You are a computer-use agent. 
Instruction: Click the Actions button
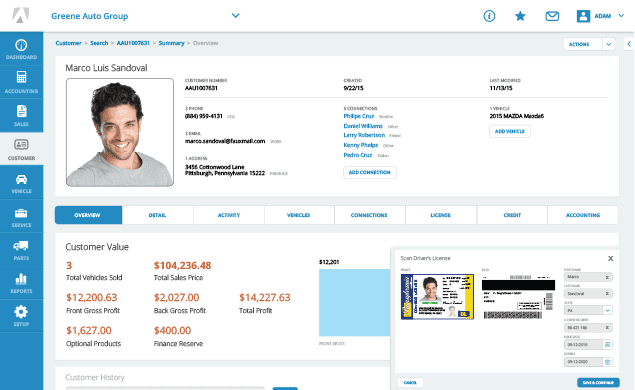pyautogui.click(x=582, y=44)
